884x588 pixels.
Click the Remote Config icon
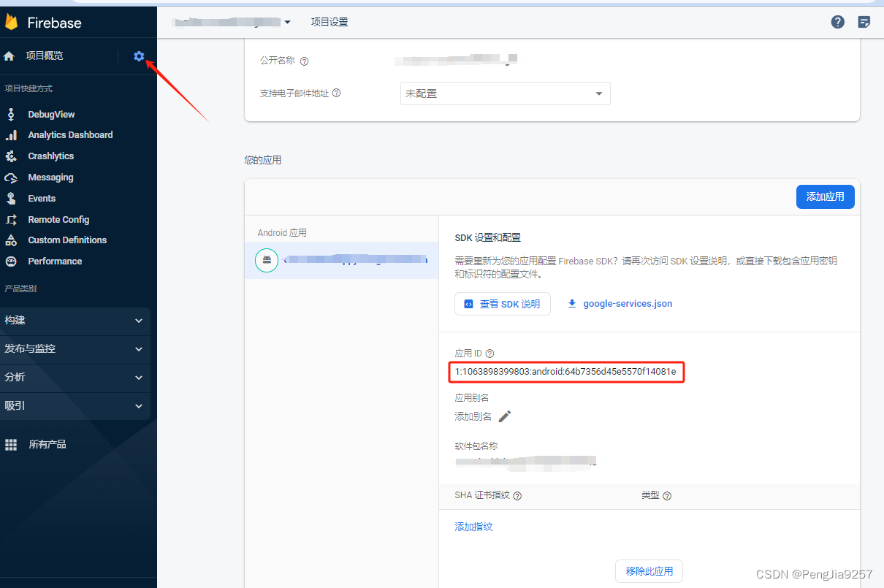(11, 220)
